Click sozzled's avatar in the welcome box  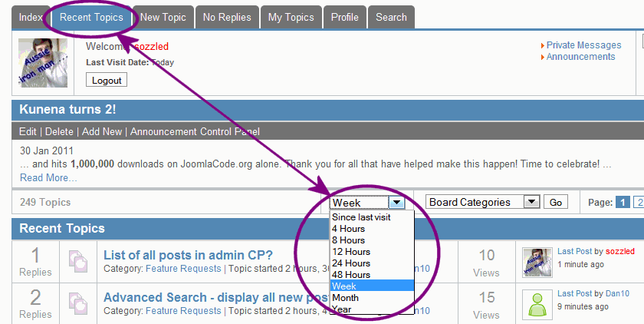43,62
